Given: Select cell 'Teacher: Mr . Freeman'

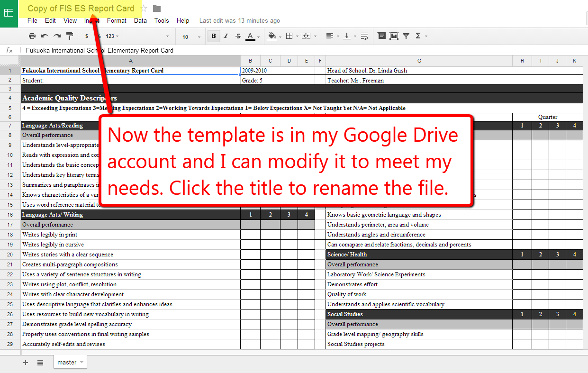Looking at the screenshot, I should (x=419, y=81).
